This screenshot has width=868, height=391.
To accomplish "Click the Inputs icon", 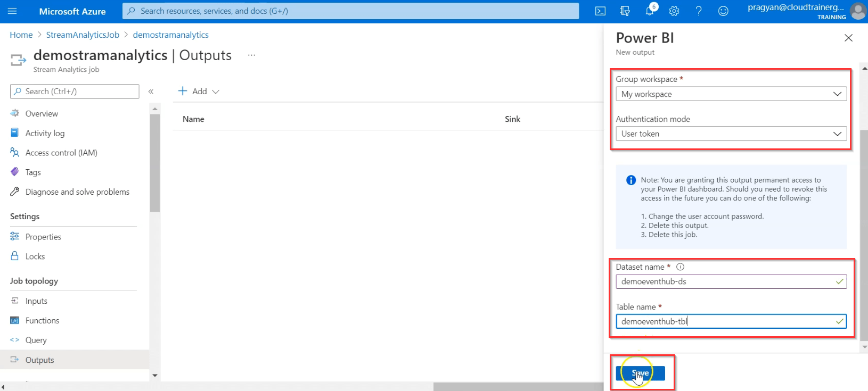I will (x=15, y=301).
